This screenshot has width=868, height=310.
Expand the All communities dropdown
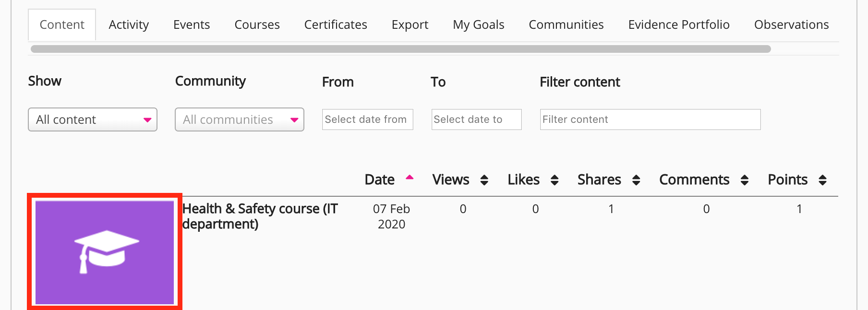click(x=239, y=119)
